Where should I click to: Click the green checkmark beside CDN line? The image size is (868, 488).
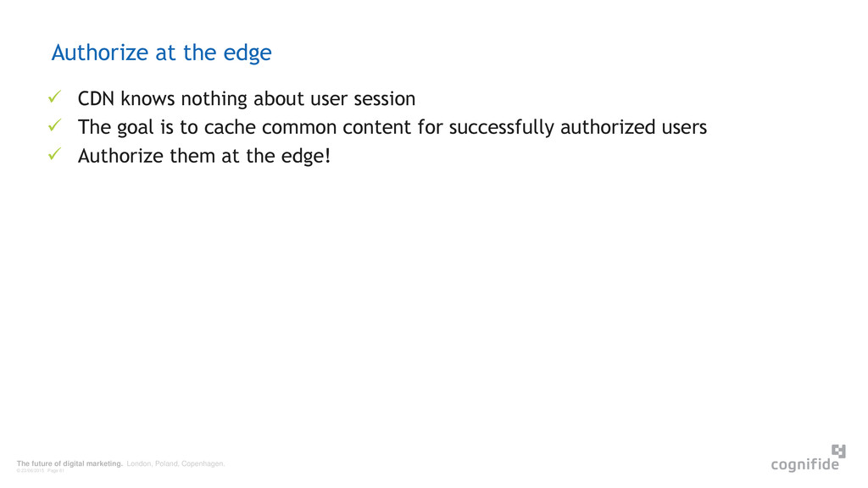click(54, 97)
